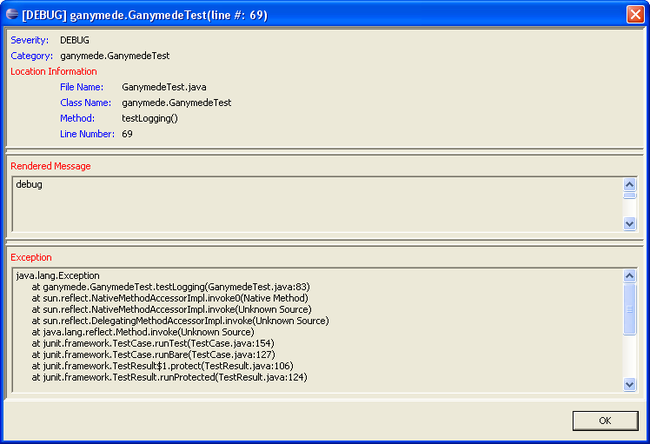Viewport: 650px width, 444px height.
Task: Click the Eclipse icon in the title bar
Action: [12, 15]
